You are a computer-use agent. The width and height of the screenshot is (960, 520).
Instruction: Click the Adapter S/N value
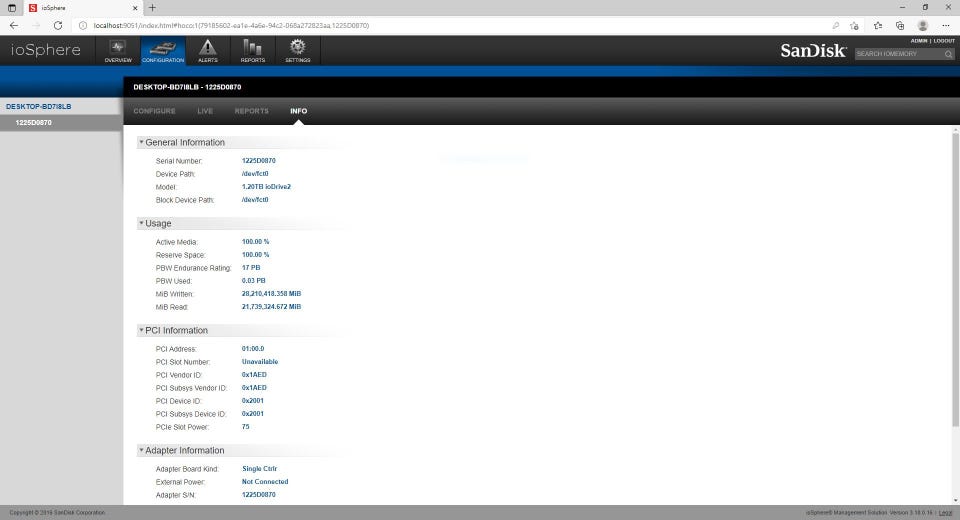pos(258,495)
